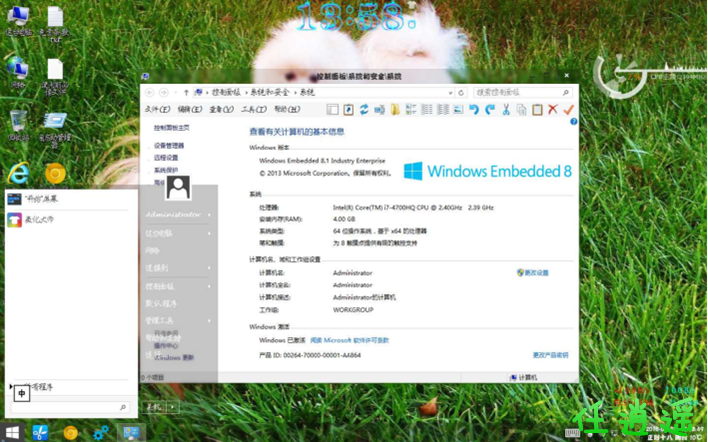The width and height of the screenshot is (708, 442).
Task: Open 系统保护 in the left sidebar
Action: point(166,170)
